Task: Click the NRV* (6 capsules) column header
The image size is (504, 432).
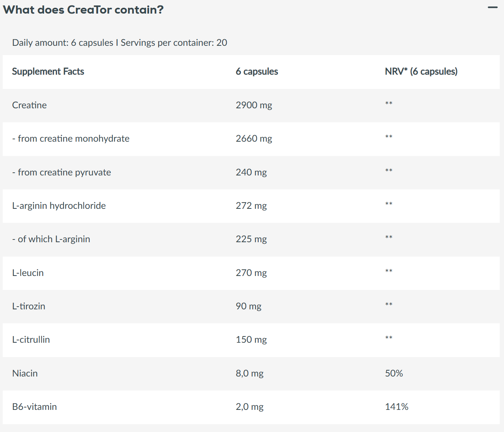Action: [x=421, y=71]
